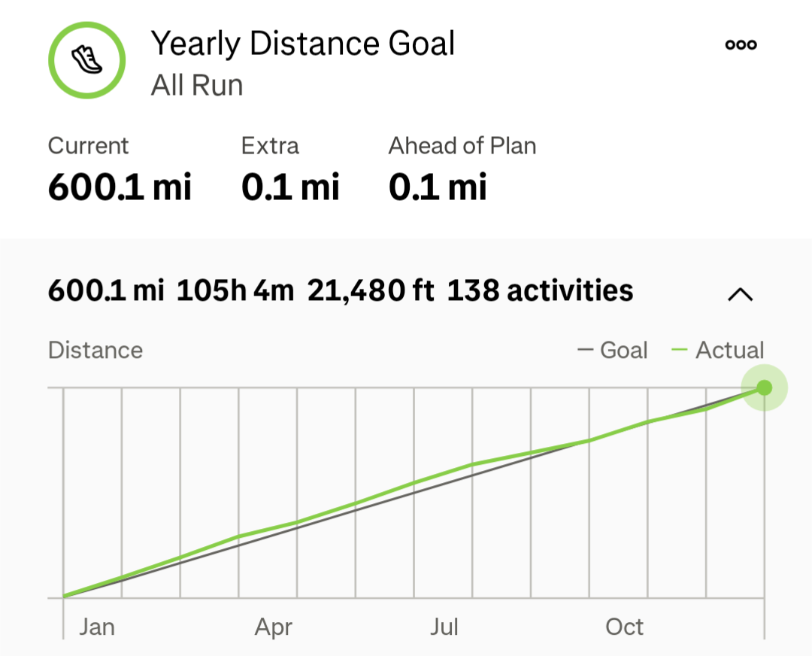This screenshot has height=656, width=812.
Task: Expand the All Run activity filter
Action: (x=196, y=85)
